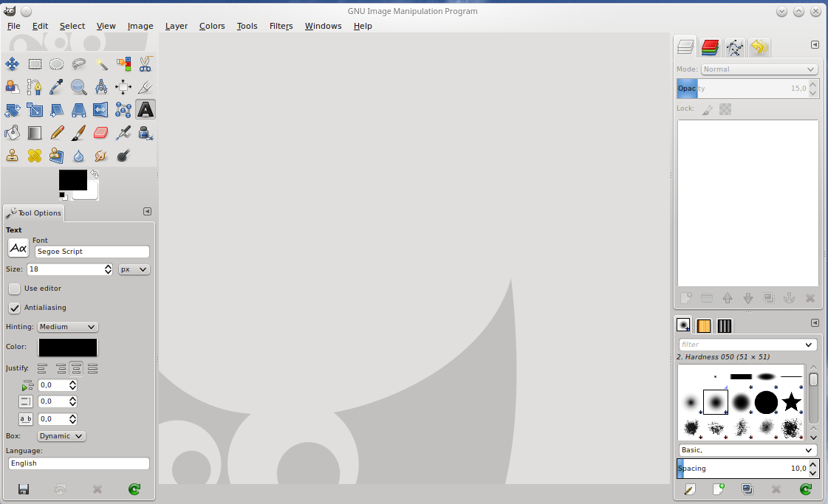This screenshot has height=504, width=828.
Task: Select the Scale tool
Action: click(x=35, y=110)
